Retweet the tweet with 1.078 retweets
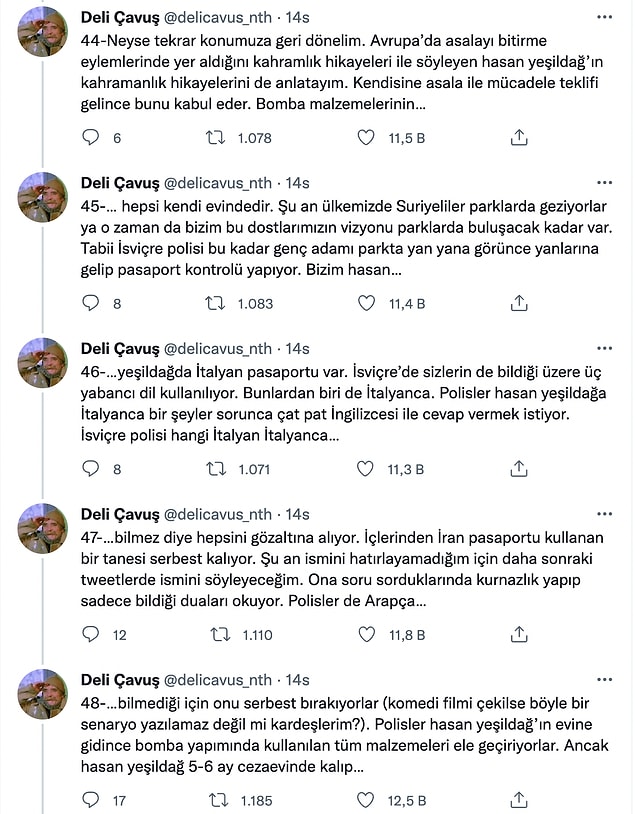Viewport: 635px width, 814px height. click(x=215, y=138)
